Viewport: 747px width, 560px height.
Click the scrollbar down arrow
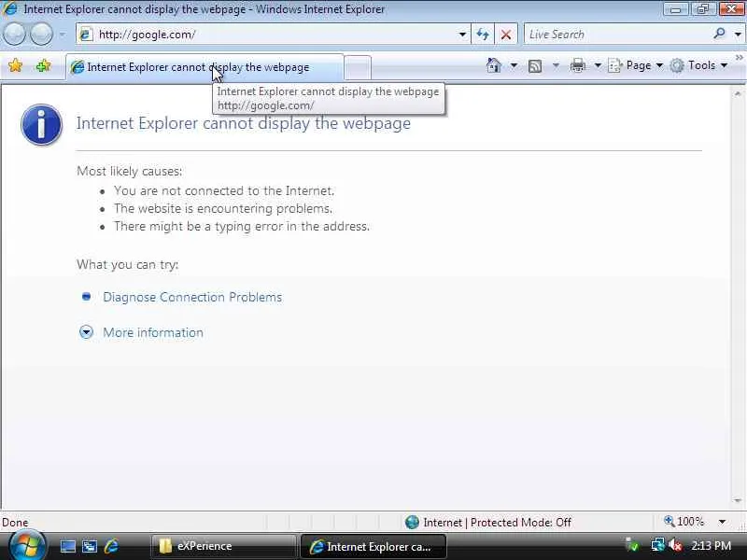coord(738,500)
